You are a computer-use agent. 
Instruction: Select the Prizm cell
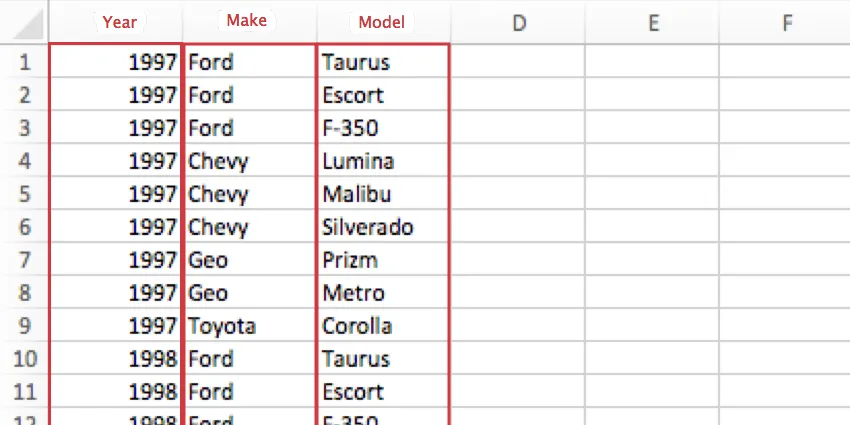click(x=350, y=260)
